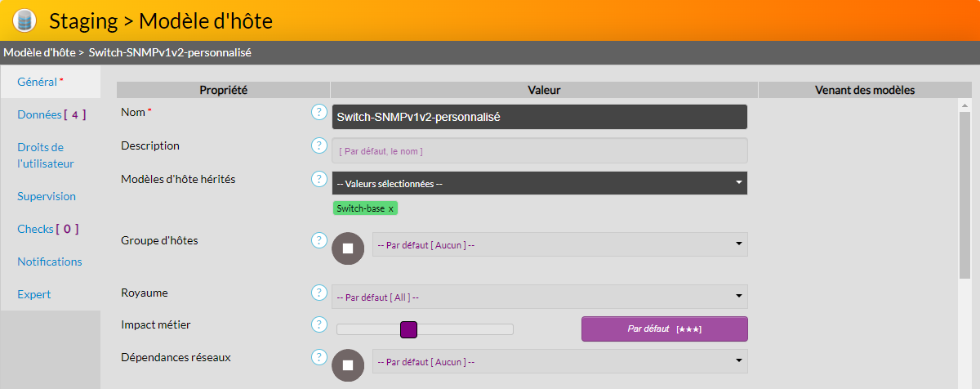
Task: Click the Impact métier slider handle
Action: pyautogui.click(x=409, y=329)
